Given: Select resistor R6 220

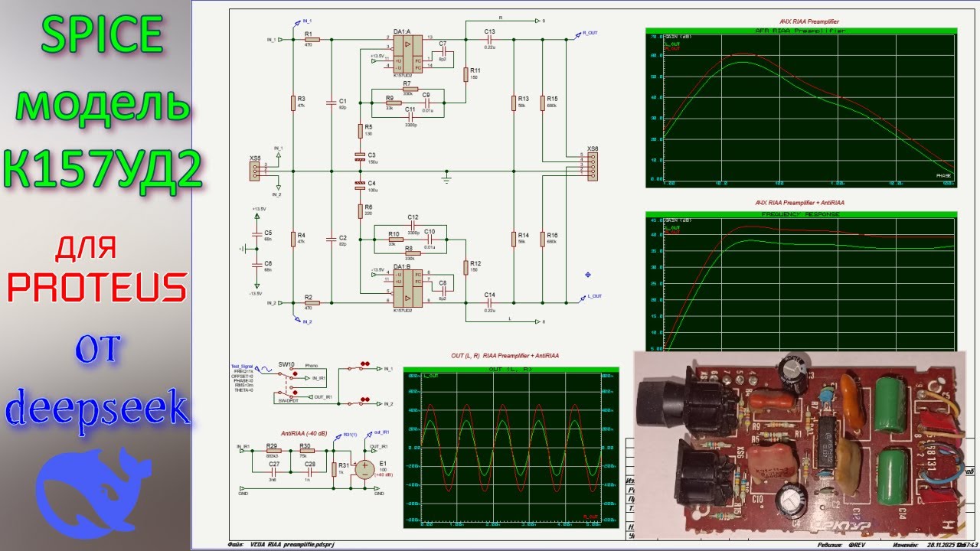Looking at the screenshot, I should click(360, 210).
